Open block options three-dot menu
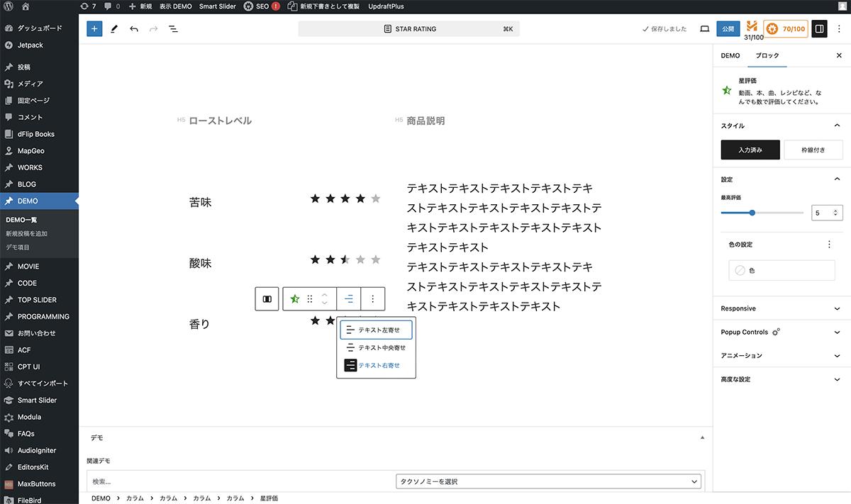Viewport: 851px width, 504px height. [373, 299]
